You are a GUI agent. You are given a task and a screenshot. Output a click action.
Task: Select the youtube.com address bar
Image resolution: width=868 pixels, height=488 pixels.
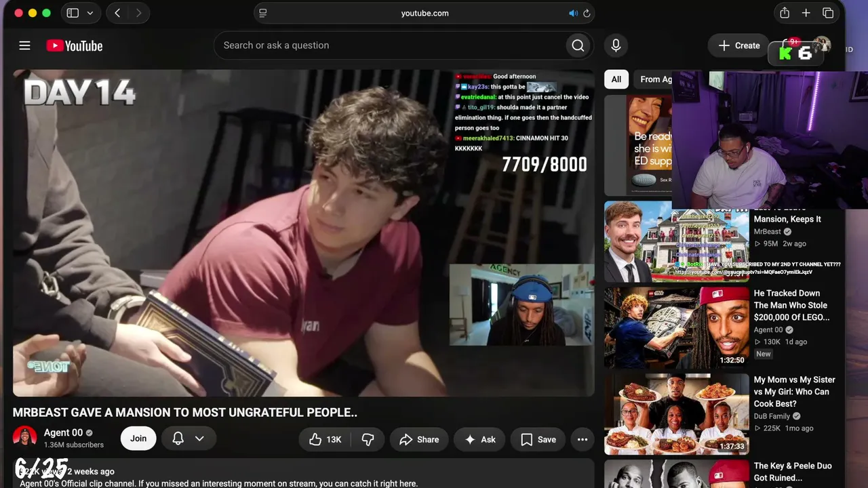point(425,13)
